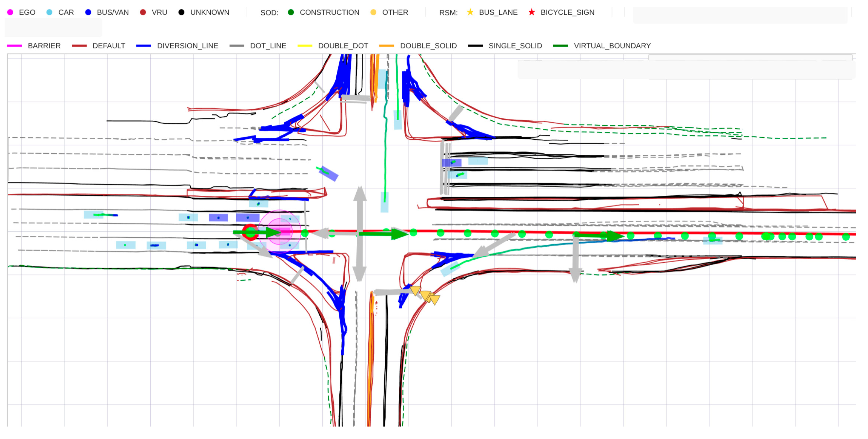Click the green CONSTRUCTION legend dot
The height and width of the screenshot is (439, 868).
[x=291, y=12]
